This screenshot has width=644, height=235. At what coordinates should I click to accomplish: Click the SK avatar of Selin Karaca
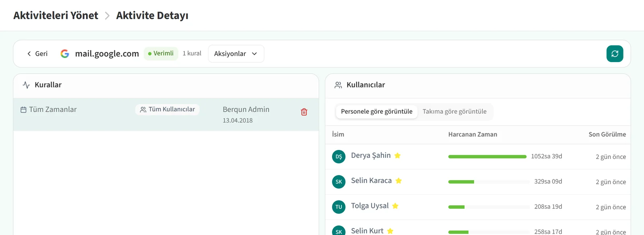coord(339,182)
